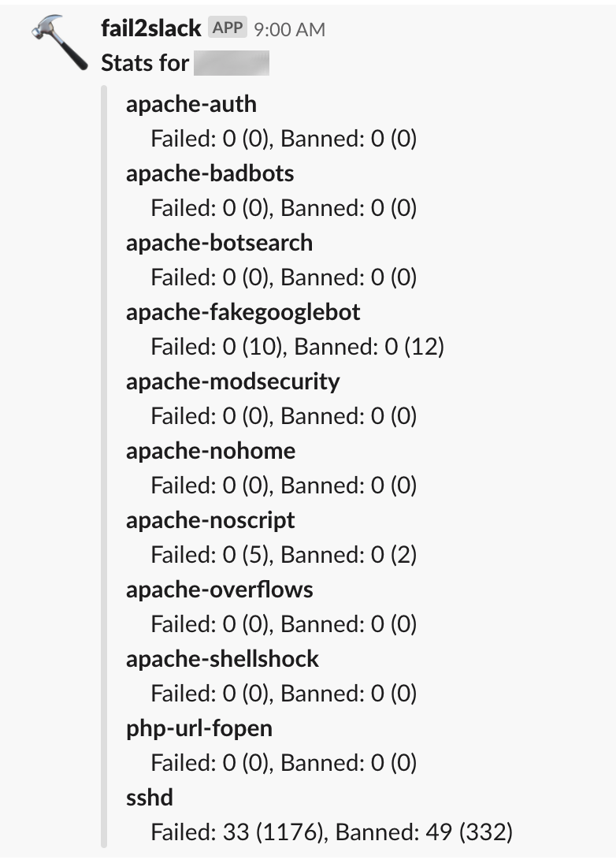Select the apache-modsecurity heading
This screenshot has width=616, height=867.
pos(233,381)
